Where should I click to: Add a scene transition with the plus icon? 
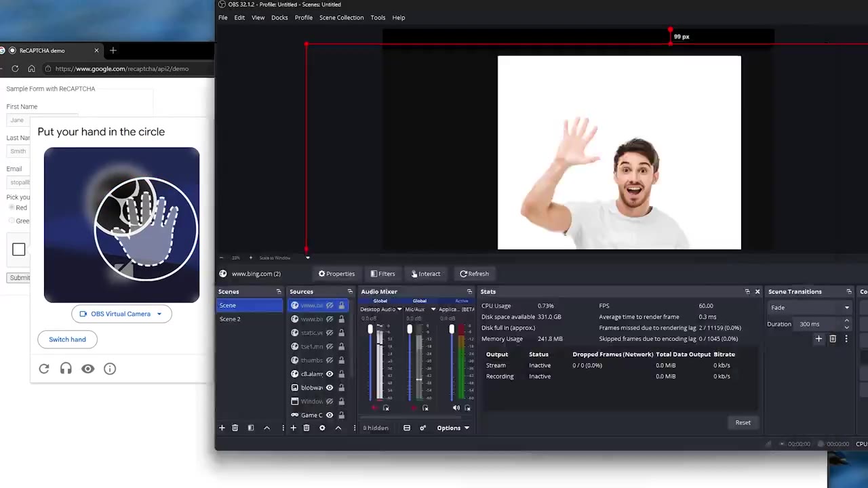pos(818,339)
